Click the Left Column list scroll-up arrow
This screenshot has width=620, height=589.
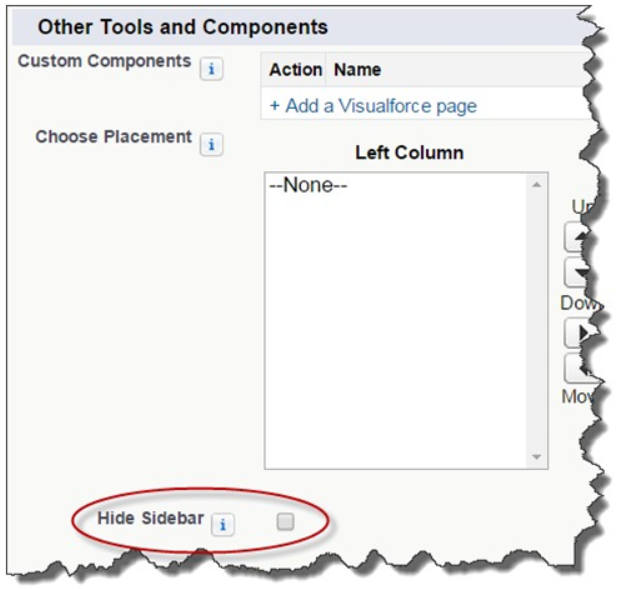537,185
